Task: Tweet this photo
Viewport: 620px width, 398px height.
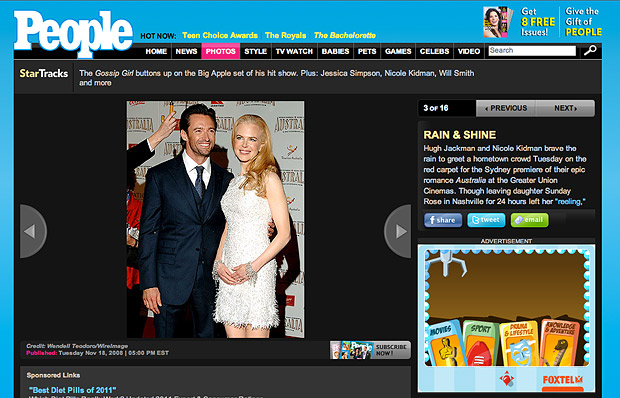Action: (x=486, y=220)
